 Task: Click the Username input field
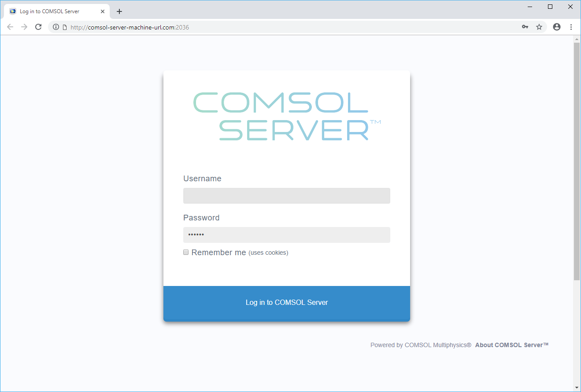[286, 196]
